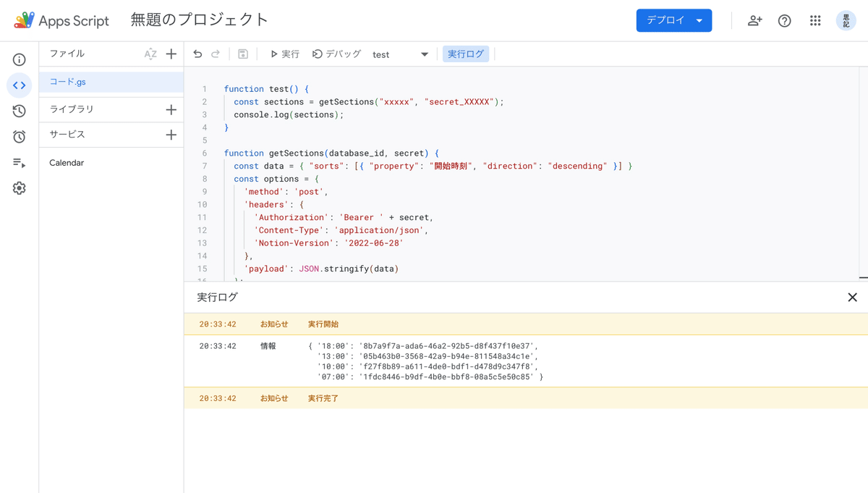Select the Editor code icon in sidebar
The image size is (868, 493).
[20, 85]
